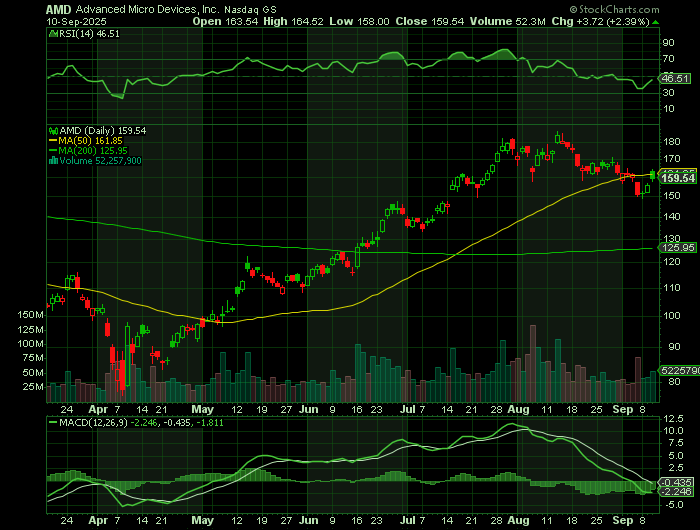Click the AMD ticker symbol in header

(58, 9)
